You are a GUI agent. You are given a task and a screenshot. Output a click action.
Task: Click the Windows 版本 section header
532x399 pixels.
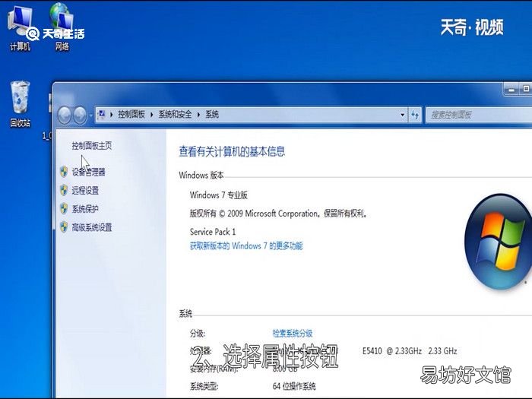coord(201,175)
